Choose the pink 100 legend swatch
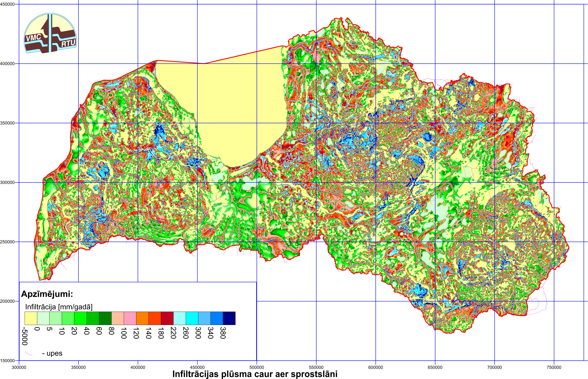This screenshot has width=588, height=379. pyautogui.click(x=130, y=318)
